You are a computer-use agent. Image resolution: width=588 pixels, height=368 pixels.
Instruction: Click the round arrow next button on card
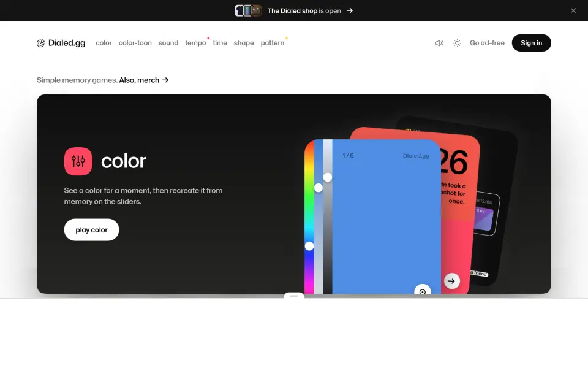coord(451,281)
